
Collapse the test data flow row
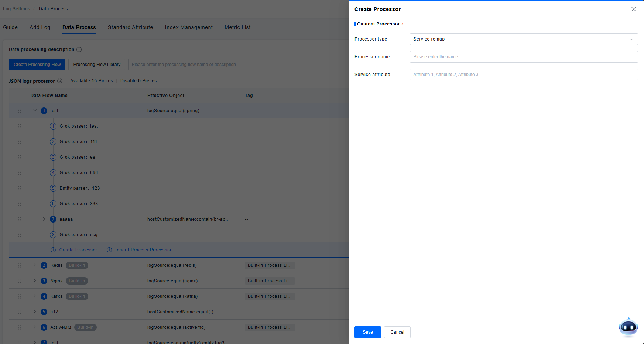[x=35, y=110]
